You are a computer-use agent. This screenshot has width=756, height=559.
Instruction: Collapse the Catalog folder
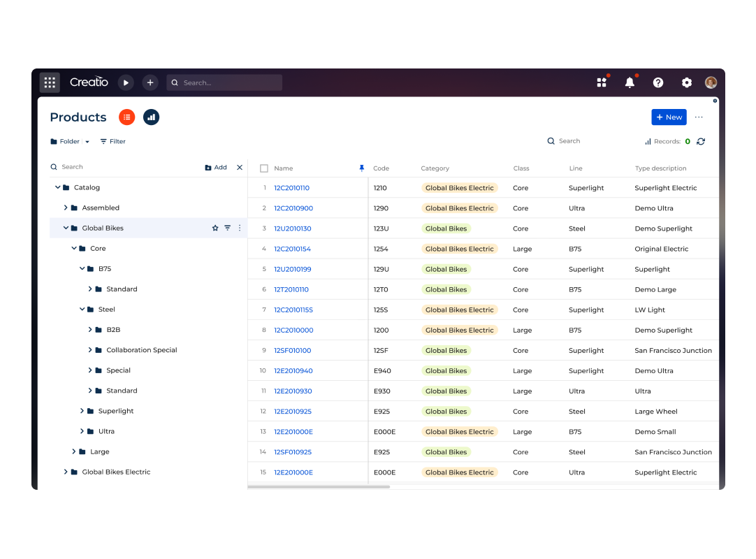[x=57, y=187]
